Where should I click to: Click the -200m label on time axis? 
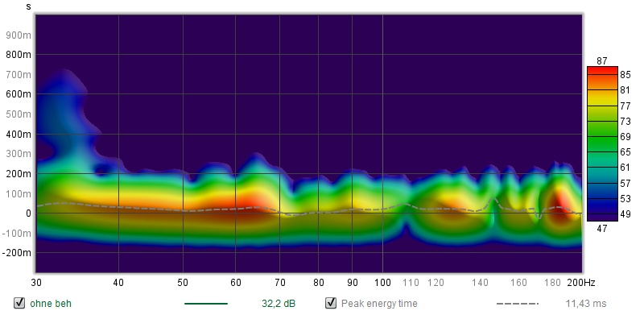(x=16, y=252)
